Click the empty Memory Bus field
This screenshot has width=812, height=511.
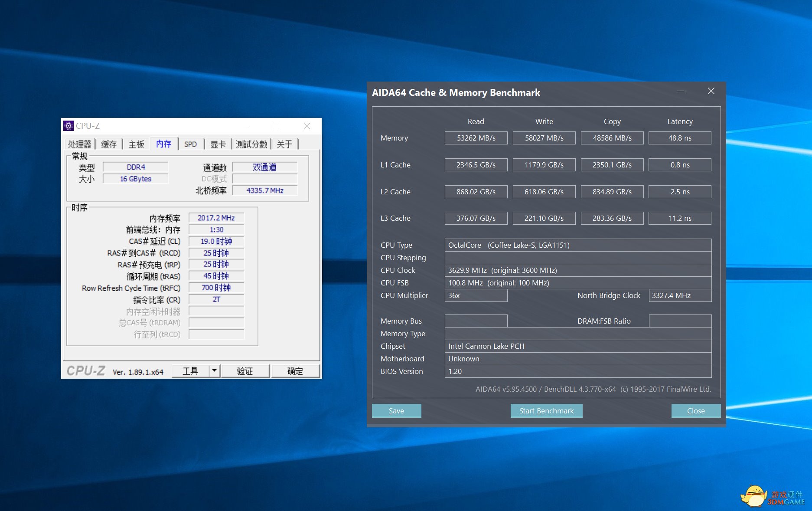(476, 321)
